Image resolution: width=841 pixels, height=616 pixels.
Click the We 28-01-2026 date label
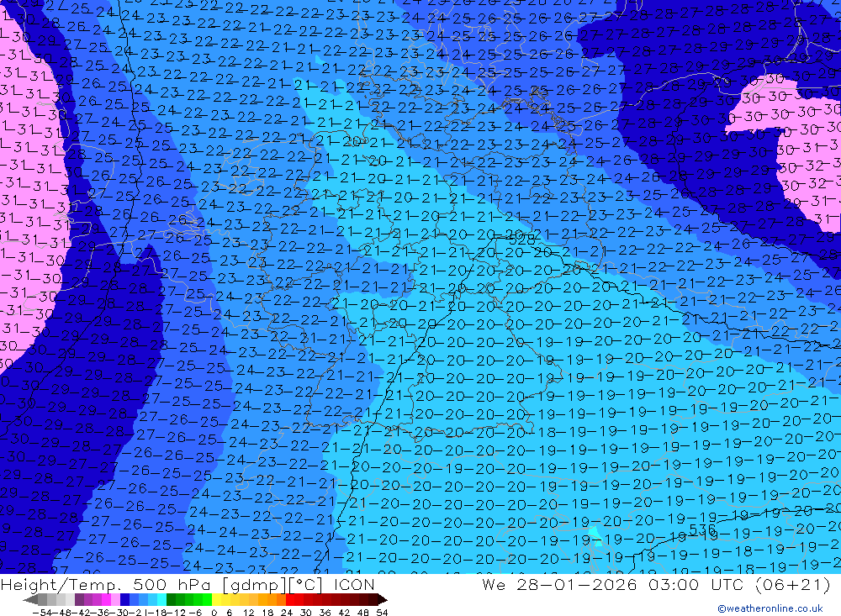pyautogui.click(x=559, y=584)
